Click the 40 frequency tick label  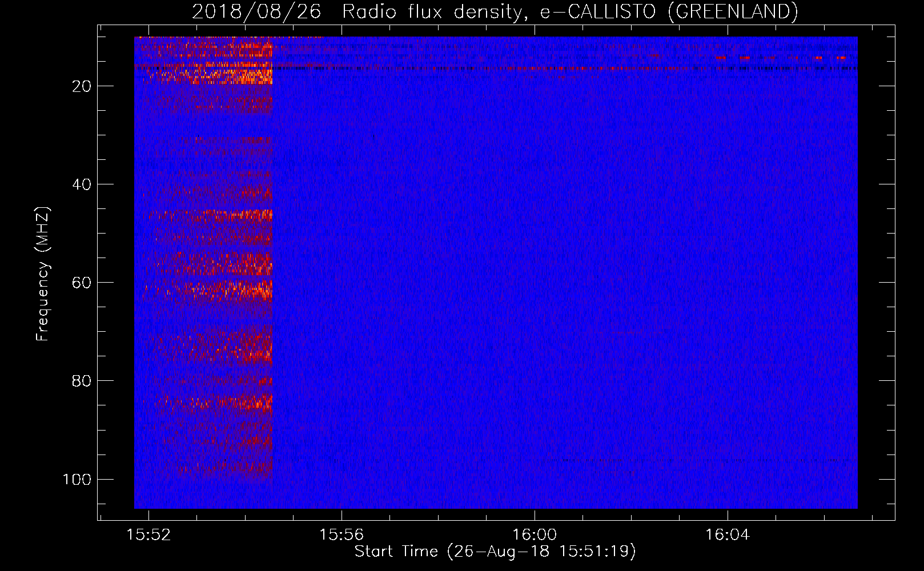pos(82,184)
